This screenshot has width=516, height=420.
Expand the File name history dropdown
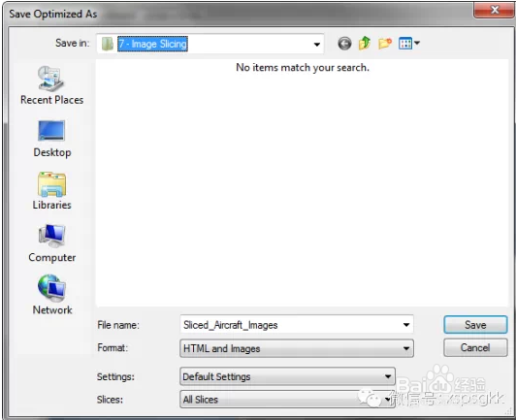pyautogui.click(x=406, y=325)
